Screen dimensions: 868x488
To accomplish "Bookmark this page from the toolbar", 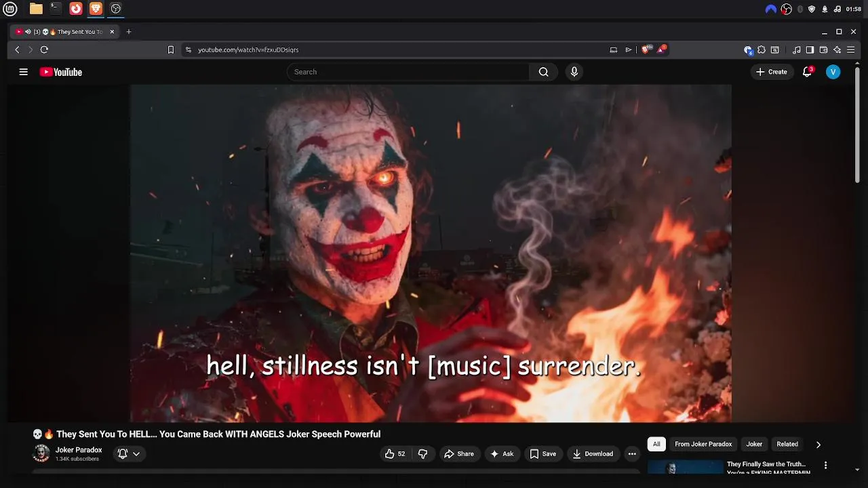I will (x=171, y=49).
